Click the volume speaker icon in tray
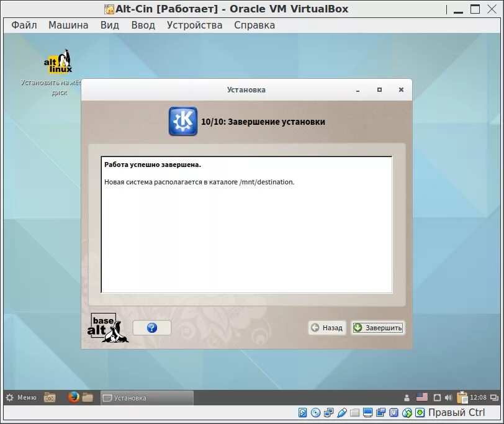The width and height of the screenshot is (504, 424). [x=448, y=398]
